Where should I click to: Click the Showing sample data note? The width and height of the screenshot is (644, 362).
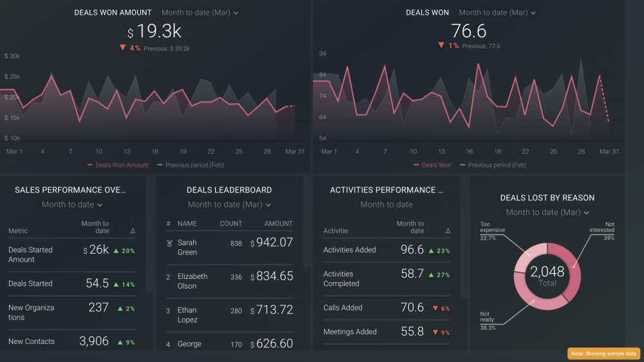[603, 354]
